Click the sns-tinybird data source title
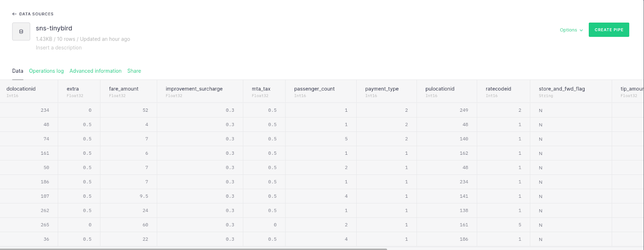This screenshot has height=250, width=644. pyautogui.click(x=54, y=29)
